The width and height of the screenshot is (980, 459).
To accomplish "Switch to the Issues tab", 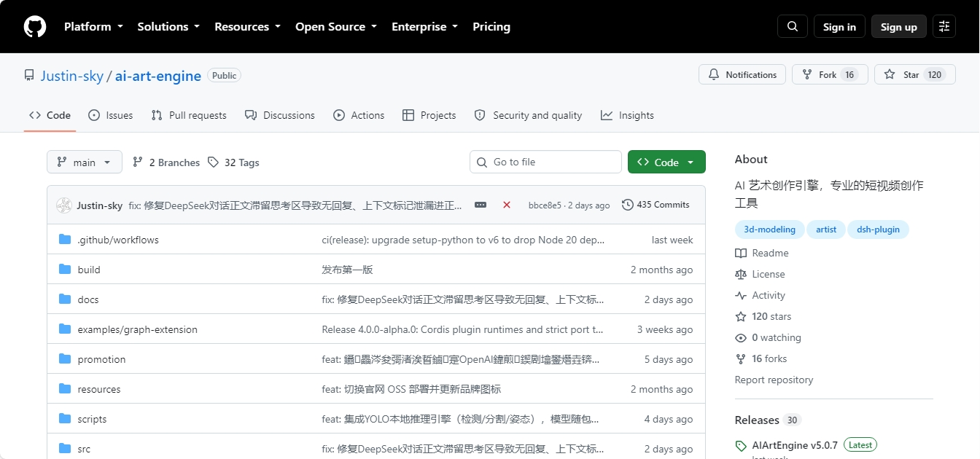I will [111, 115].
